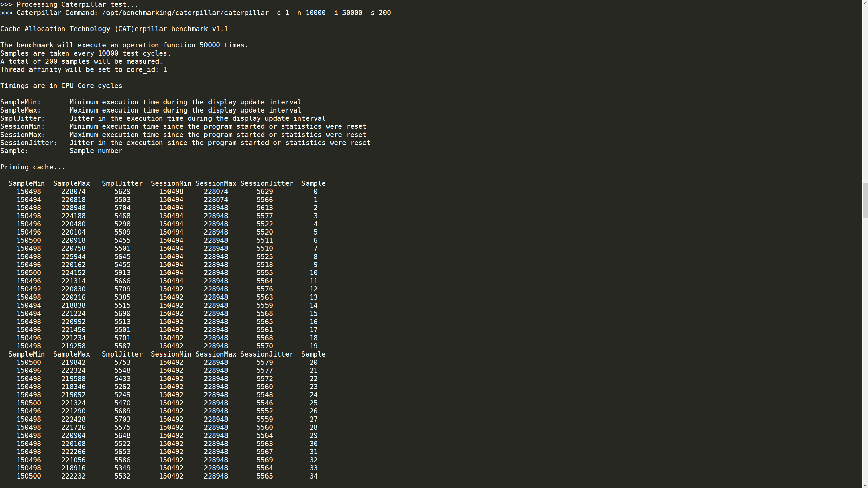Click the SampleMax value 224188
This screenshot has width=868, height=488.
[x=73, y=216]
